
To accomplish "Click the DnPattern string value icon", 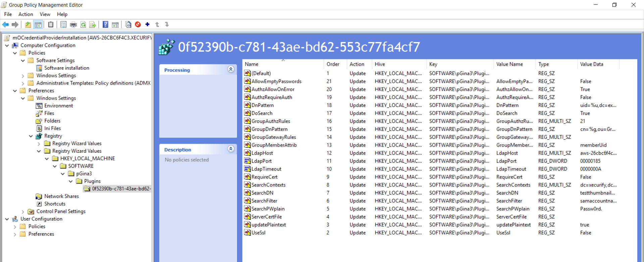I will pos(248,105).
